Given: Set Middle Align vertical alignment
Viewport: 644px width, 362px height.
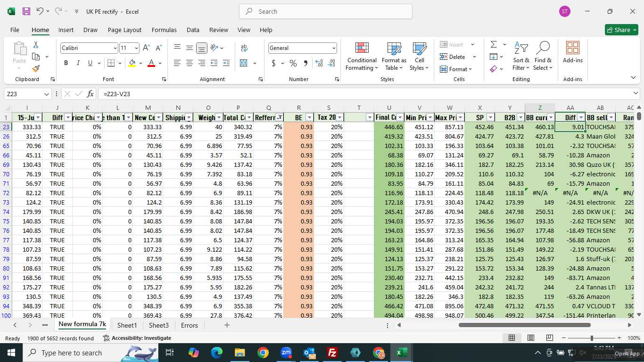Looking at the screenshot, I should point(190,48).
